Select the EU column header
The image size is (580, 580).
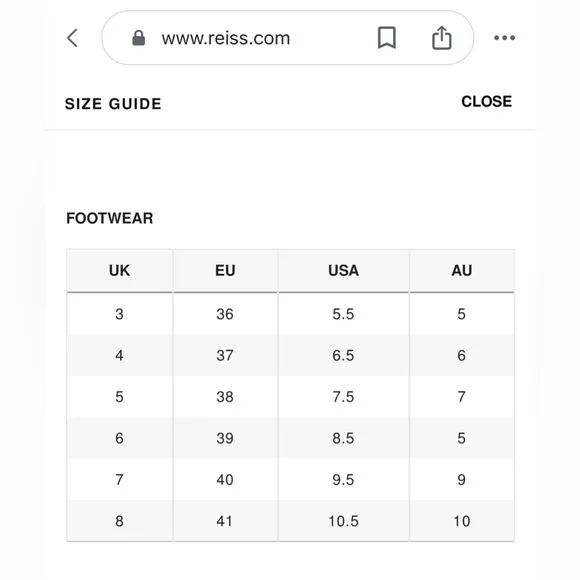point(225,270)
